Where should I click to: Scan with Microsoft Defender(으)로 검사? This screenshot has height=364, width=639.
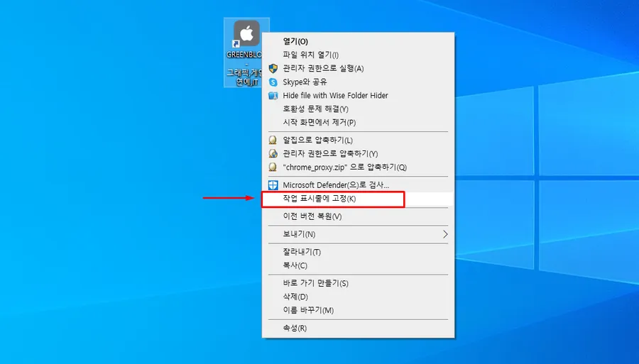(358, 185)
